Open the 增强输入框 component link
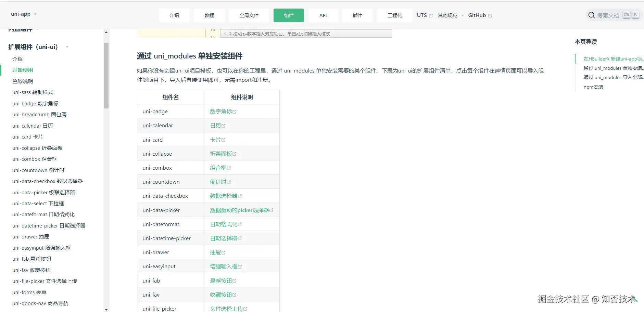This screenshot has width=644, height=312. pyautogui.click(x=226, y=266)
